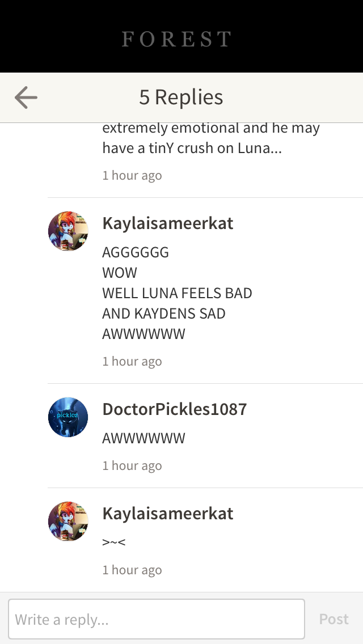This screenshot has width=363, height=644.
Task: Tap DoctorPickles1087's AWWWWWW comment text
Action: [x=143, y=438]
